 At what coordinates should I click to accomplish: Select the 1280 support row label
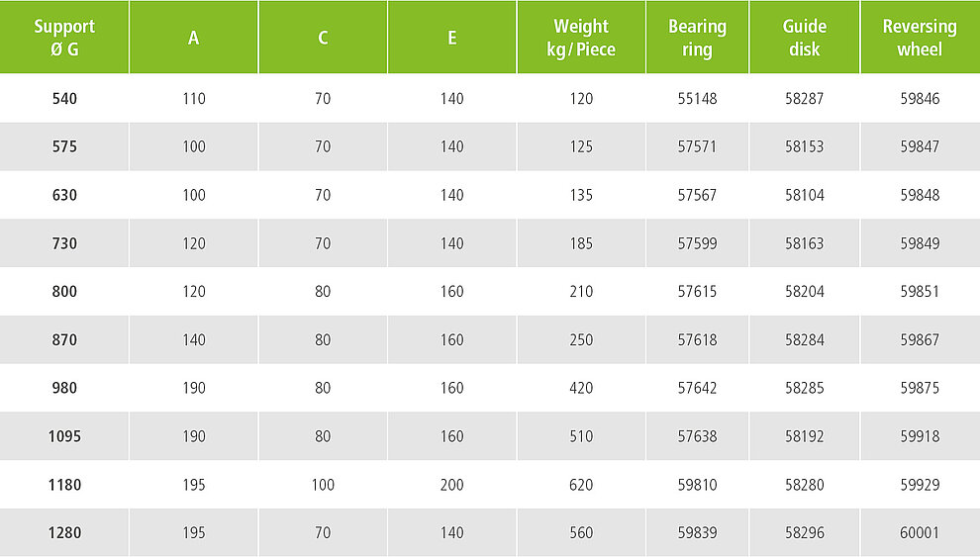pyautogui.click(x=64, y=532)
